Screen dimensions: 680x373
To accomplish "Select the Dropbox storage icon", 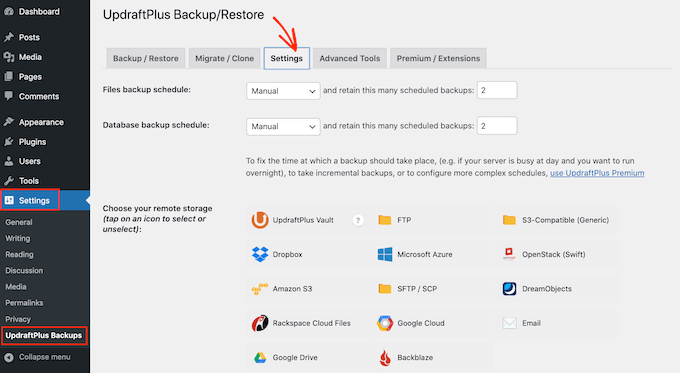I will point(260,254).
